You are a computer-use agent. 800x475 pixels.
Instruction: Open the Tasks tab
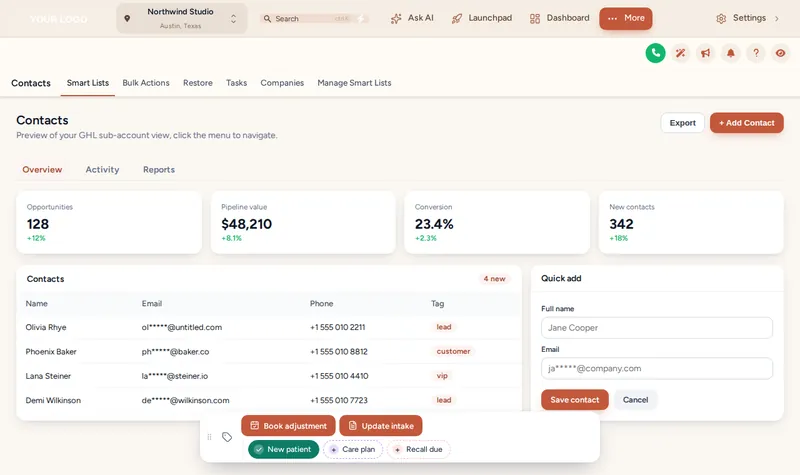(x=236, y=83)
